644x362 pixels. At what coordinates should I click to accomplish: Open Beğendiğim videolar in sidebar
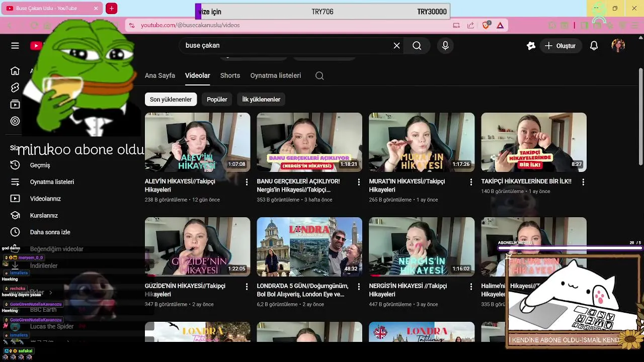click(x=57, y=249)
